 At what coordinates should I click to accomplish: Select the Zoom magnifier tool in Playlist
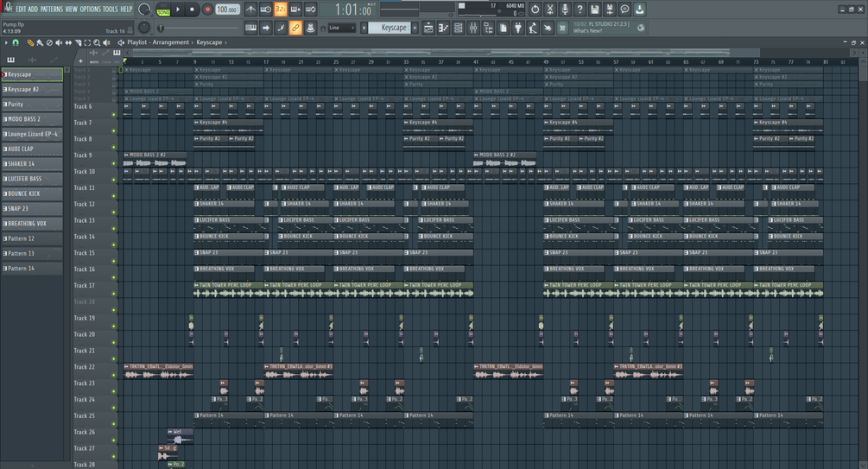(x=97, y=42)
